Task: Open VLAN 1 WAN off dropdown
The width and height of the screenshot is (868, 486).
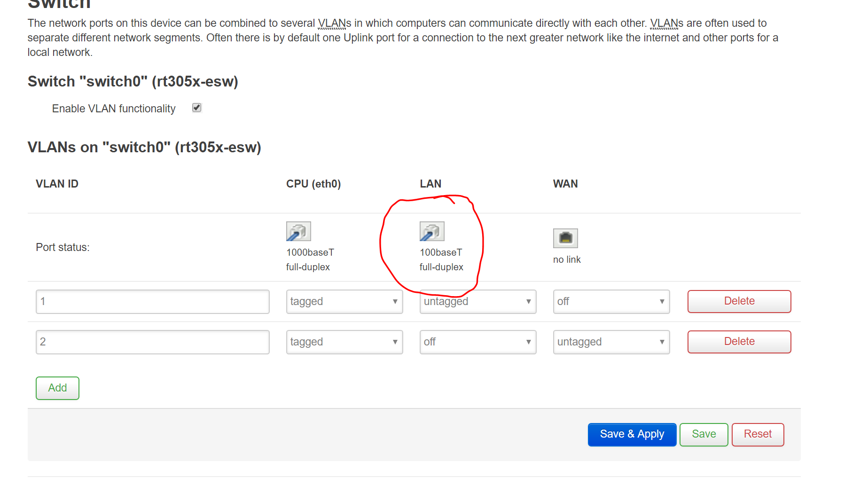Action: click(x=611, y=302)
